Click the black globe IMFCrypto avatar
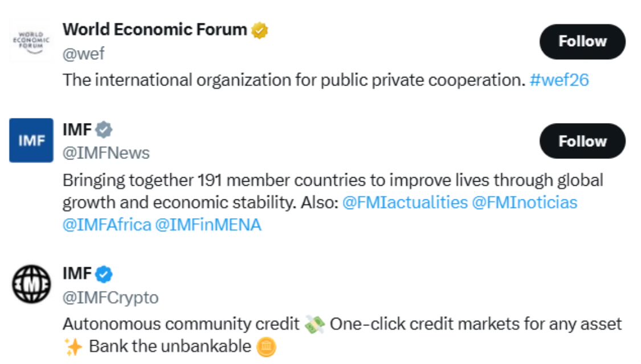Screen dimensions: 641x364 click(31, 283)
